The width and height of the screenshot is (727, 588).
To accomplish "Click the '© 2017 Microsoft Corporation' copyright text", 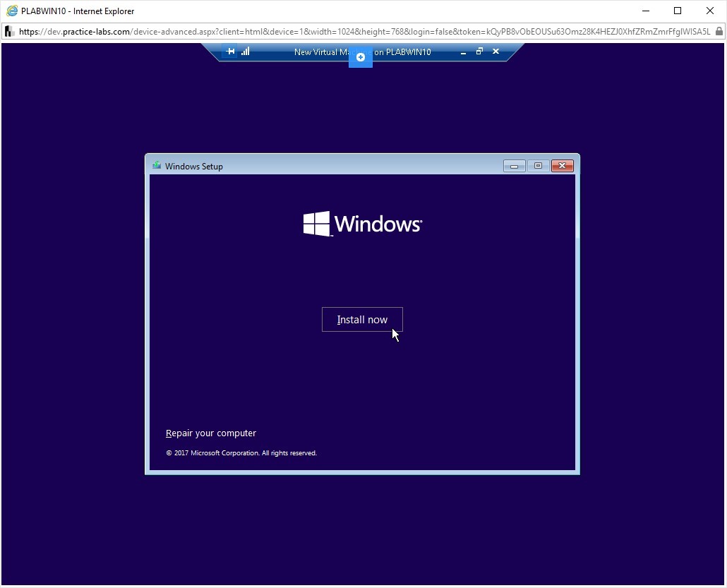I will click(241, 453).
